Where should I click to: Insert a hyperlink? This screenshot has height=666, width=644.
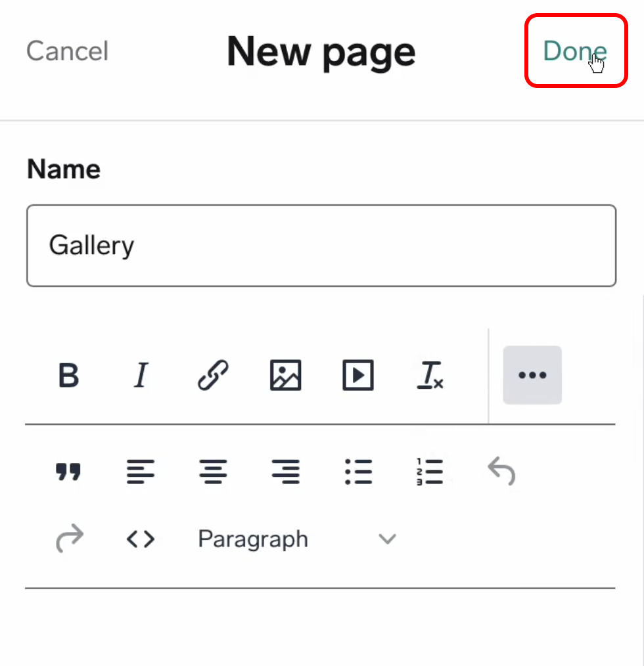[213, 376]
